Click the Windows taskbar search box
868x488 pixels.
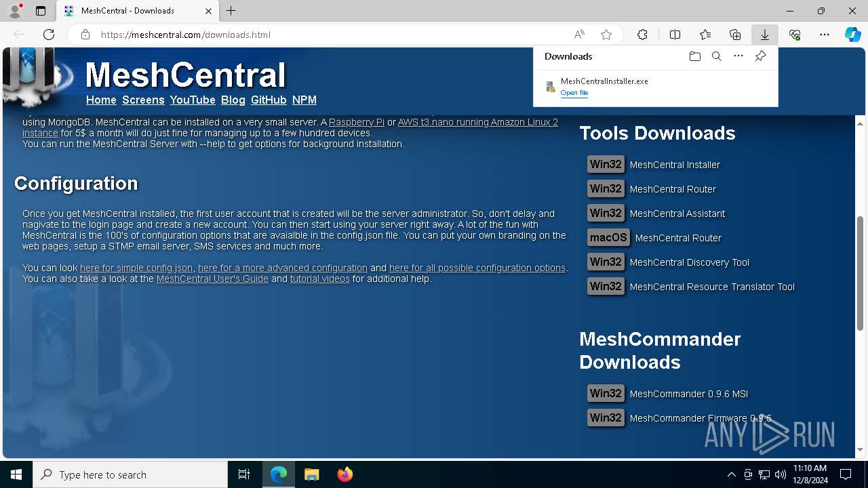point(130,474)
